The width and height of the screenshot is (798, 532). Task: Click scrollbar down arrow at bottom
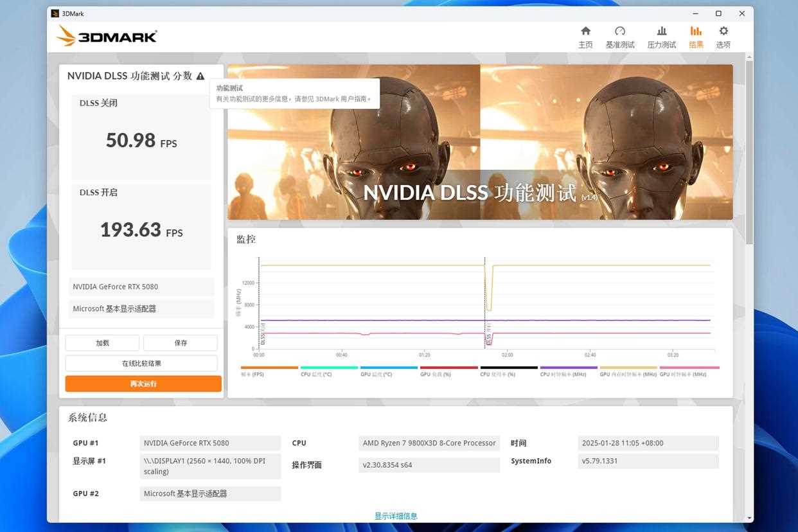(749, 517)
